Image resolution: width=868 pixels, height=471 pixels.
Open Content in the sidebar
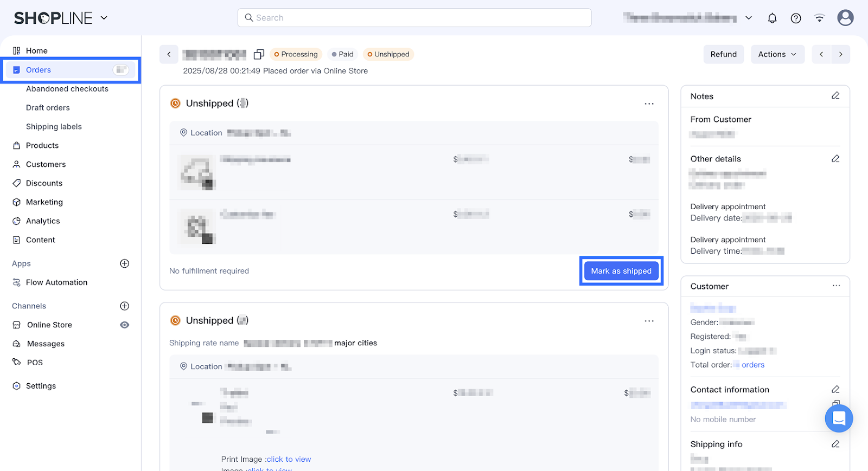pyautogui.click(x=41, y=240)
